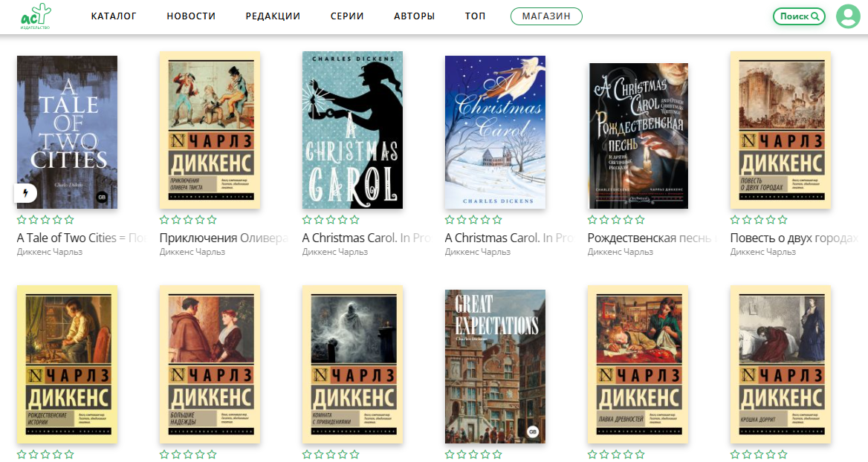The height and width of the screenshot is (462, 868).
Task: Rate Крошка Доррит five stars
Action: pyautogui.click(x=783, y=455)
